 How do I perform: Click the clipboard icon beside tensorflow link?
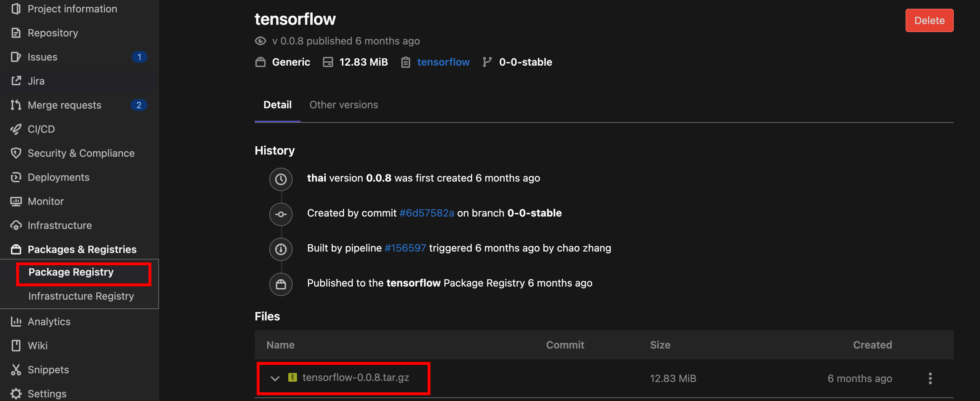click(406, 62)
